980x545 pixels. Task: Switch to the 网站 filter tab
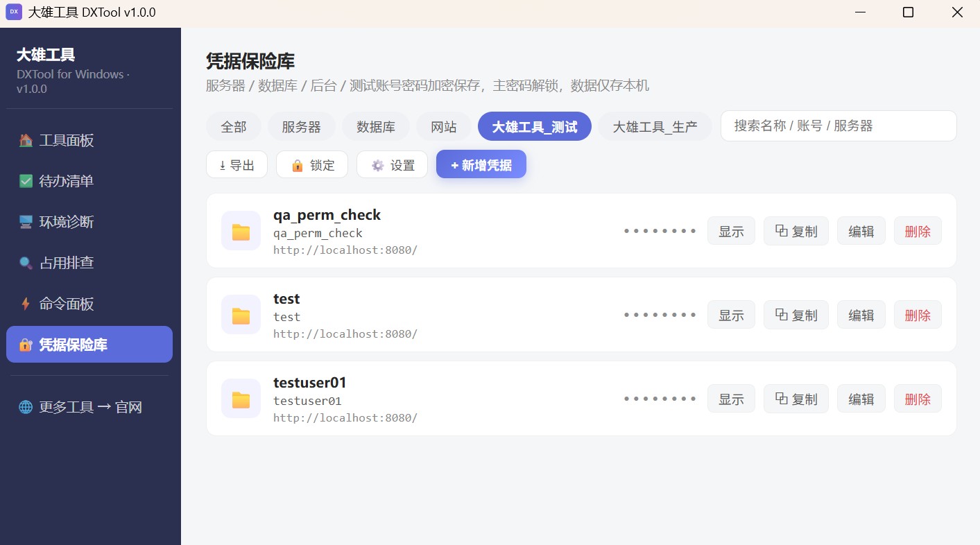point(444,127)
